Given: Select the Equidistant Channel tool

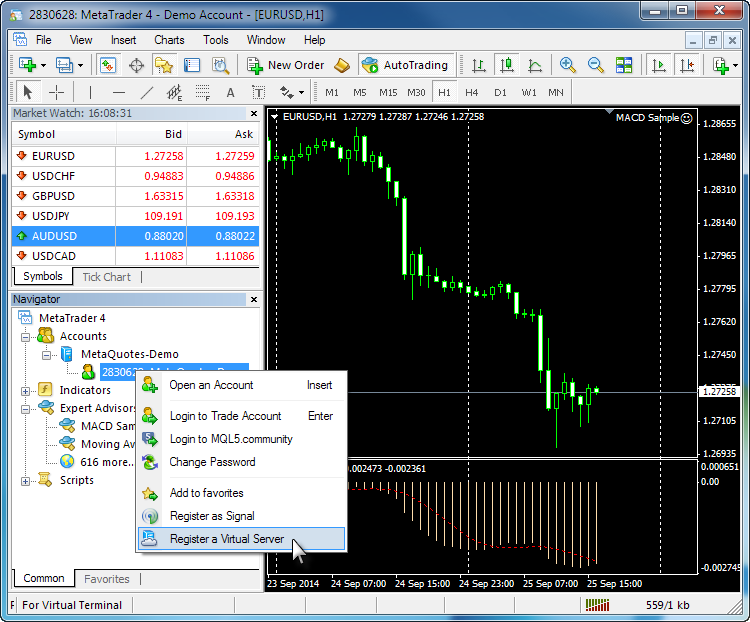Looking at the screenshot, I should tap(174, 92).
